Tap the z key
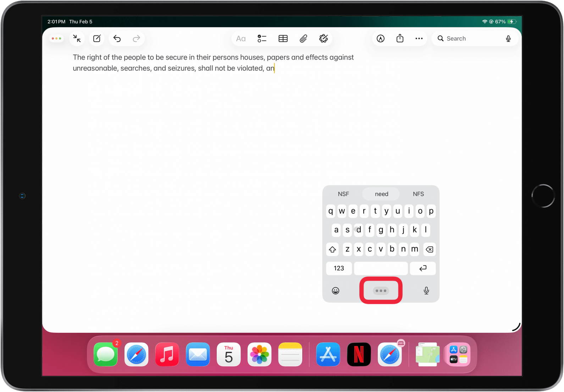This screenshot has height=392, width=564. pyautogui.click(x=348, y=249)
